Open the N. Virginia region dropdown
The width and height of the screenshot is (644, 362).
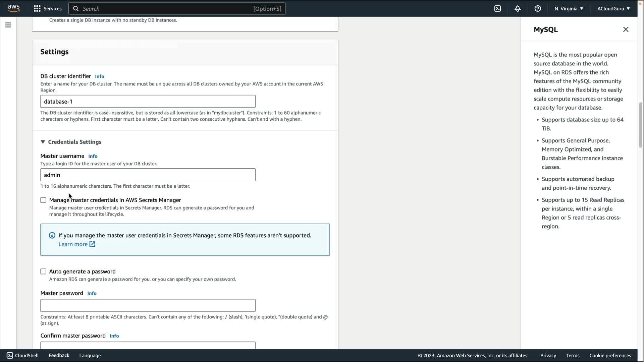tap(569, 9)
